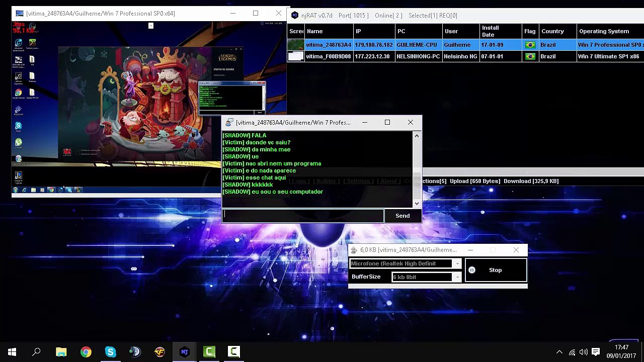Open taskbar search magnifier icon

(x=36, y=352)
